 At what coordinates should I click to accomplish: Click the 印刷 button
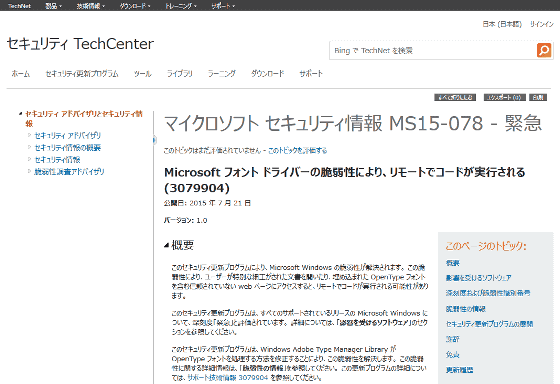coord(538,98)
